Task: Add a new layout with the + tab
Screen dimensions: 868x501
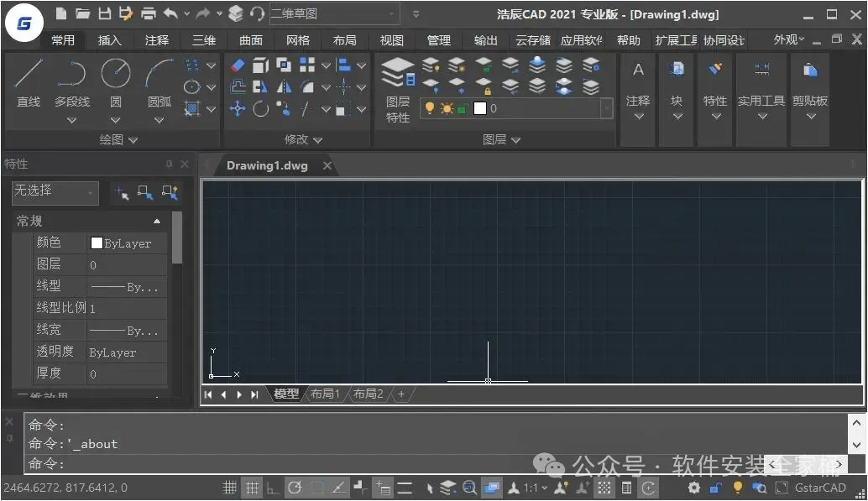Action: (x=401, y=394)
